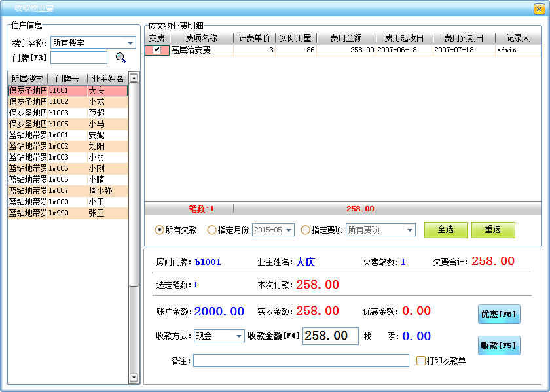
Task: Click the magnifier search icon beside 门牌
Action: tap(120, 58)
